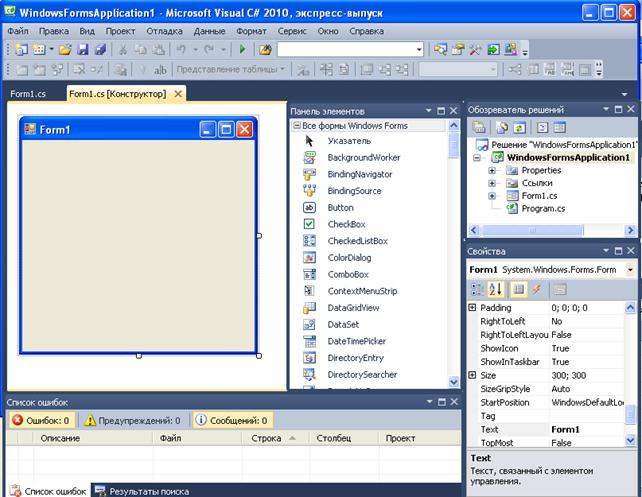Expand the Ссылки references node
642x497 pixels.
[492, 183]
